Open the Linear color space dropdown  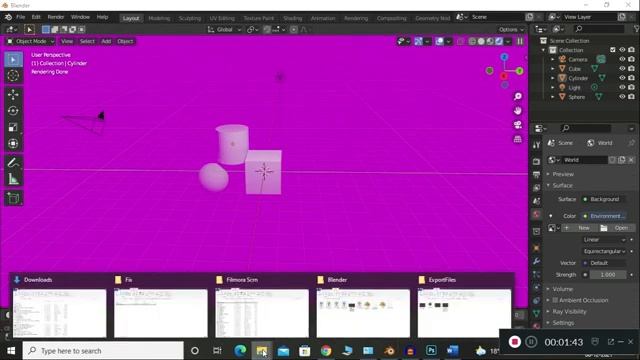point(604,240)
